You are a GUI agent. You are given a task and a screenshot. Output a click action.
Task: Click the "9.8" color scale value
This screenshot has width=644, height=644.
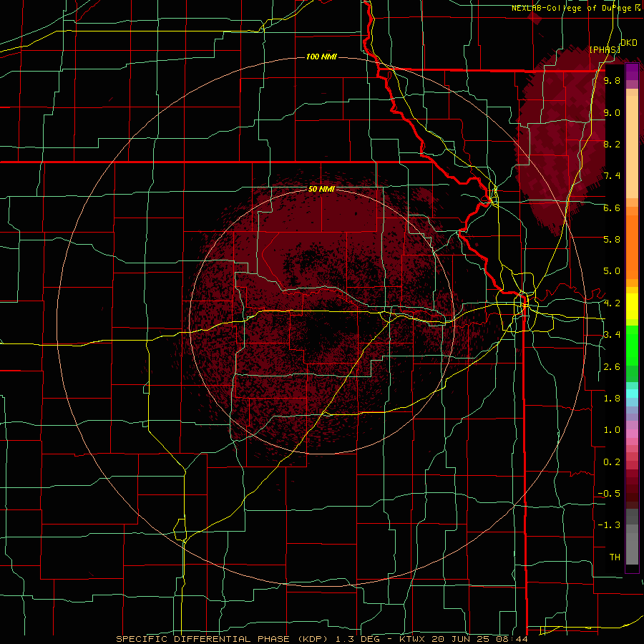click(612, 81)
